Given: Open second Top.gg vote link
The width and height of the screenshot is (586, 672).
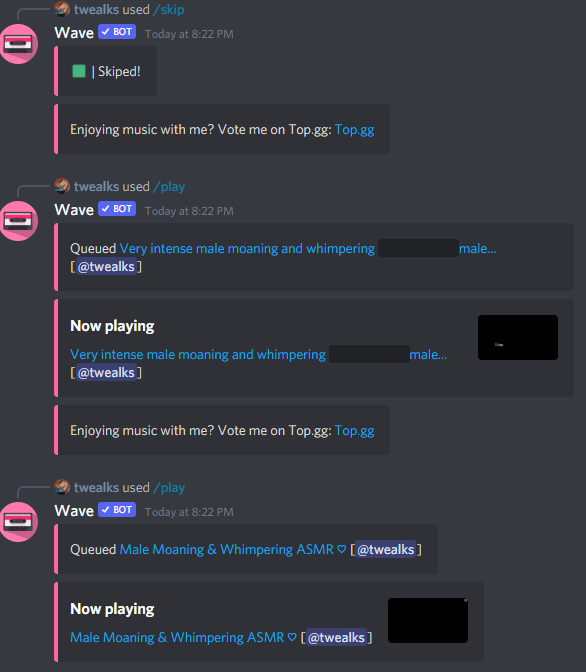Looking at the screenshot, I should coord(354,430).
